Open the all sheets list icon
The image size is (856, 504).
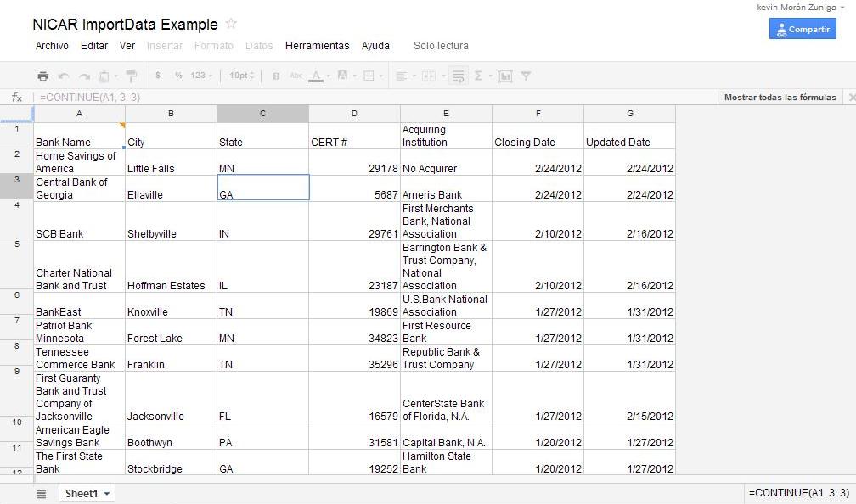41,494
